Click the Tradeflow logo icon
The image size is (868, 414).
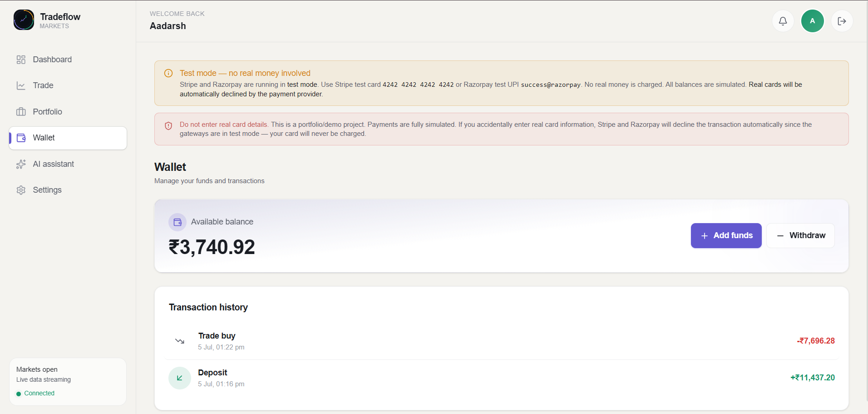[x=24, y=20]
